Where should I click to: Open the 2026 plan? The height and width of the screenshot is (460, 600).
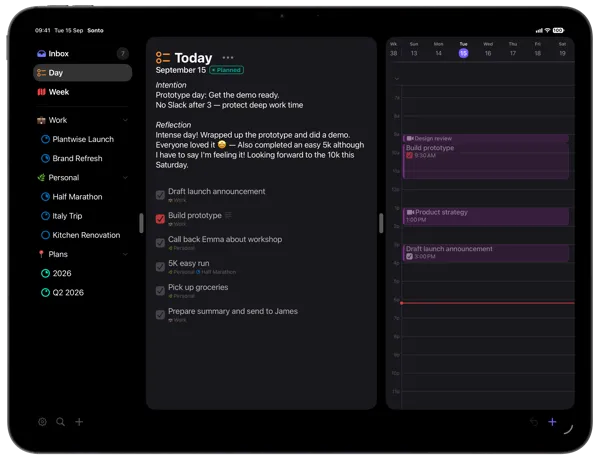(x=62, y=273)
